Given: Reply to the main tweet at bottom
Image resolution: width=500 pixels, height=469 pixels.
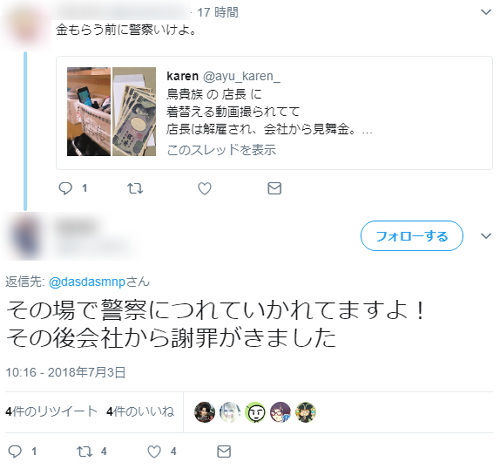Looking at the screenshot, I should pos(15,452).
